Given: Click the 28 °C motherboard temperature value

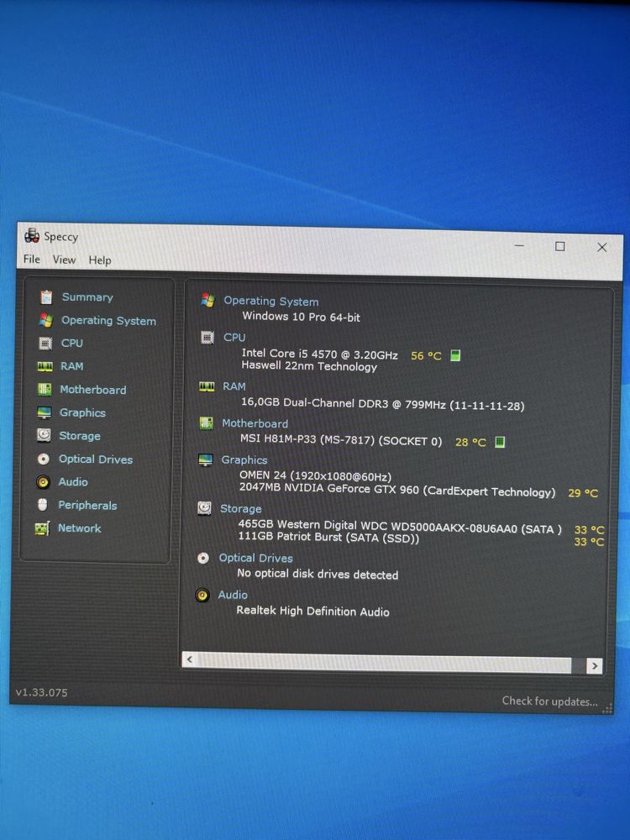Looking at the screenshot, I should (470, 442).
